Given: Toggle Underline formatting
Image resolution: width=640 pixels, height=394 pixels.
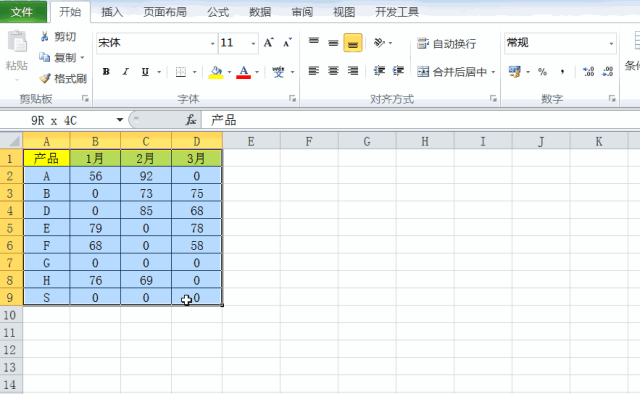Looking at the screenshot, I should pos(145,72).
